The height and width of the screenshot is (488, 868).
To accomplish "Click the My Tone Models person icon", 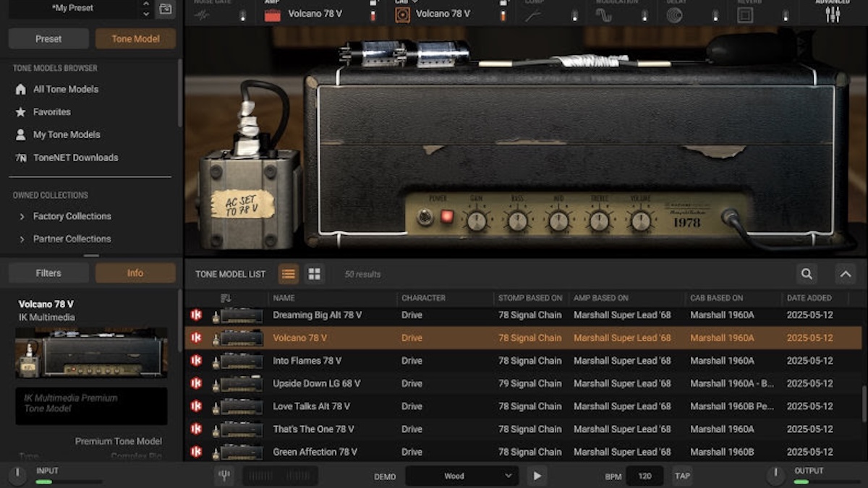I will [21, 134].
